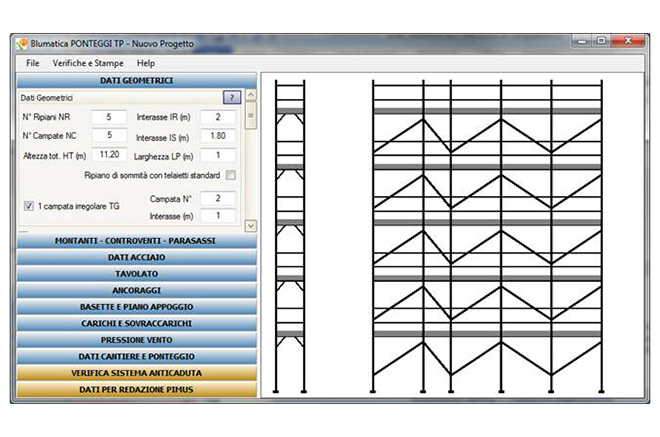This screenshot has width=660, height=437.
Task: Click the Blumatica app icon in title bar
Action: point(21,43)
